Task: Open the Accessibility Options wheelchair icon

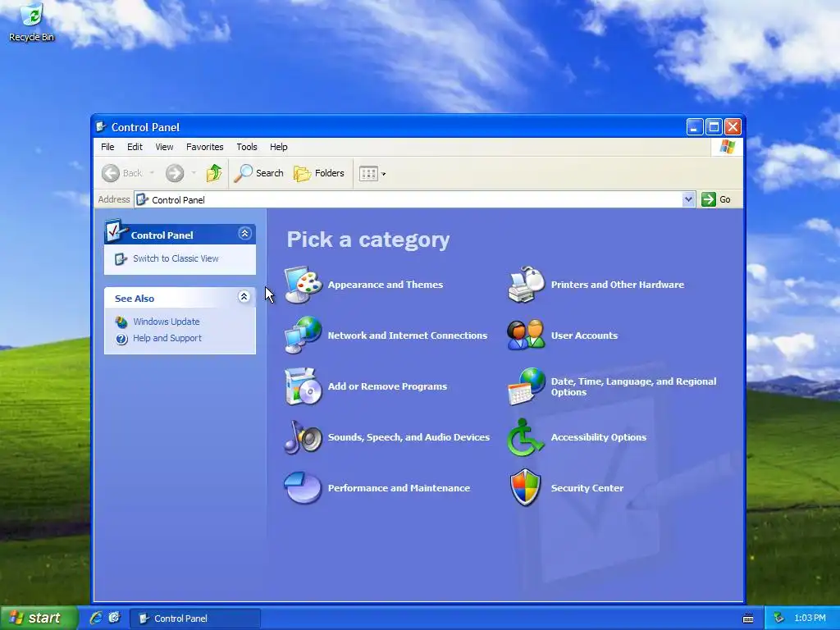Action: coord(525,437)
